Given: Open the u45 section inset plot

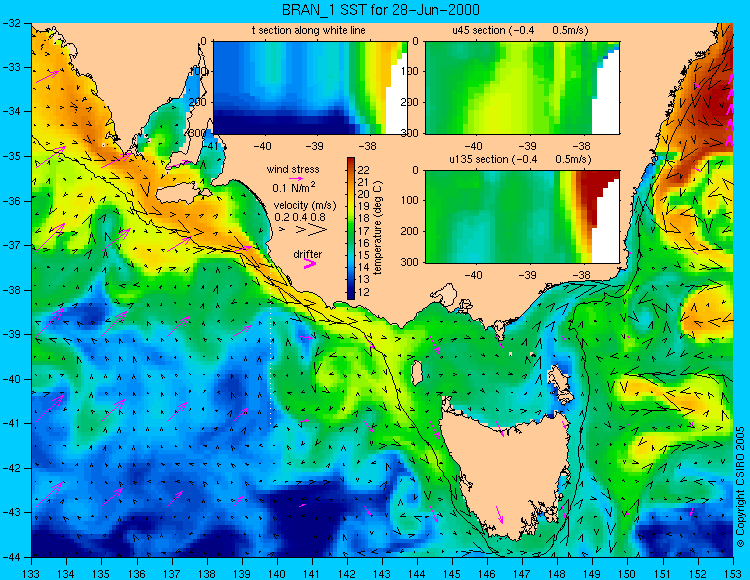Looking at the screenshot, I should tap(522, 88).
